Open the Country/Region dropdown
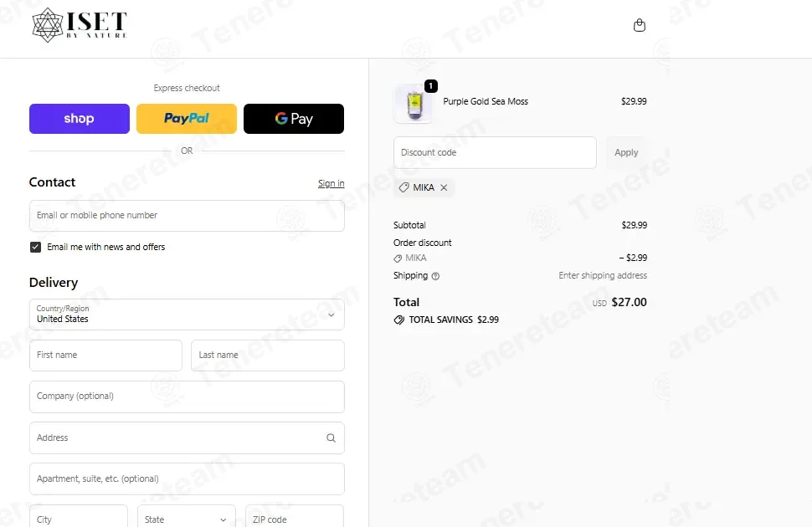Screen dimensions: 812x527 pos(187,315)
